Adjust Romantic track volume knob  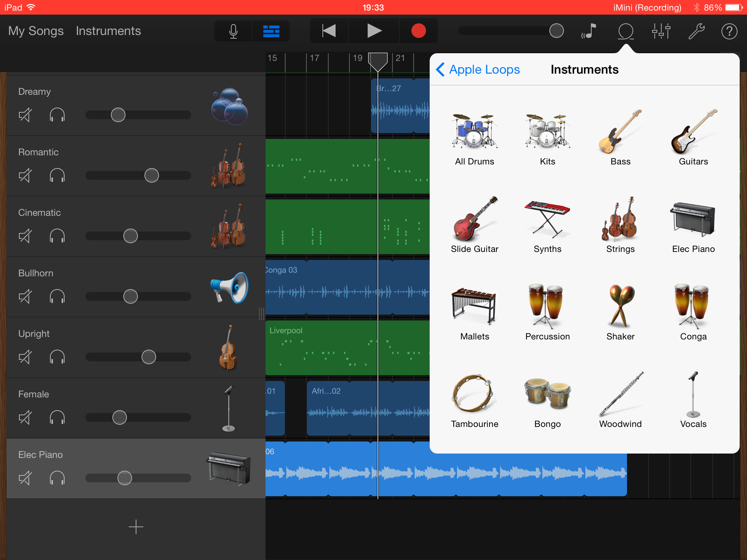152,176
